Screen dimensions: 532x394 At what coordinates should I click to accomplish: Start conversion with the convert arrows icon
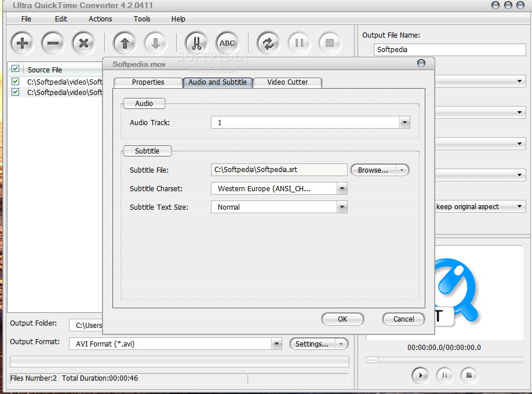[268, 43]
